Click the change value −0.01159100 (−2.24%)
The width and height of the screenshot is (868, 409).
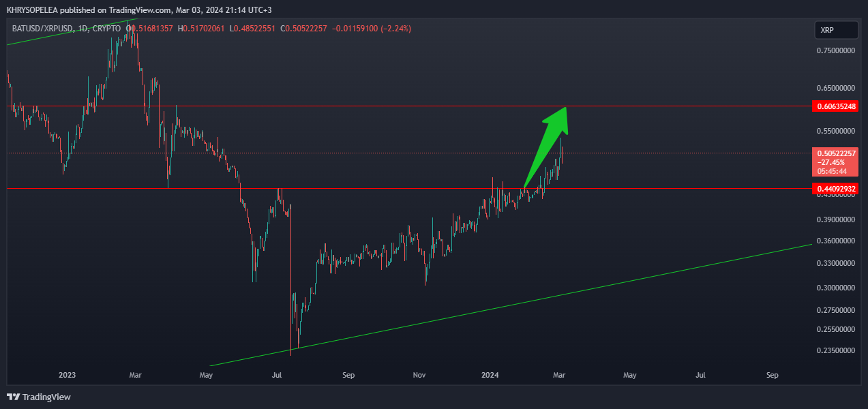click(x=372, y=29)
